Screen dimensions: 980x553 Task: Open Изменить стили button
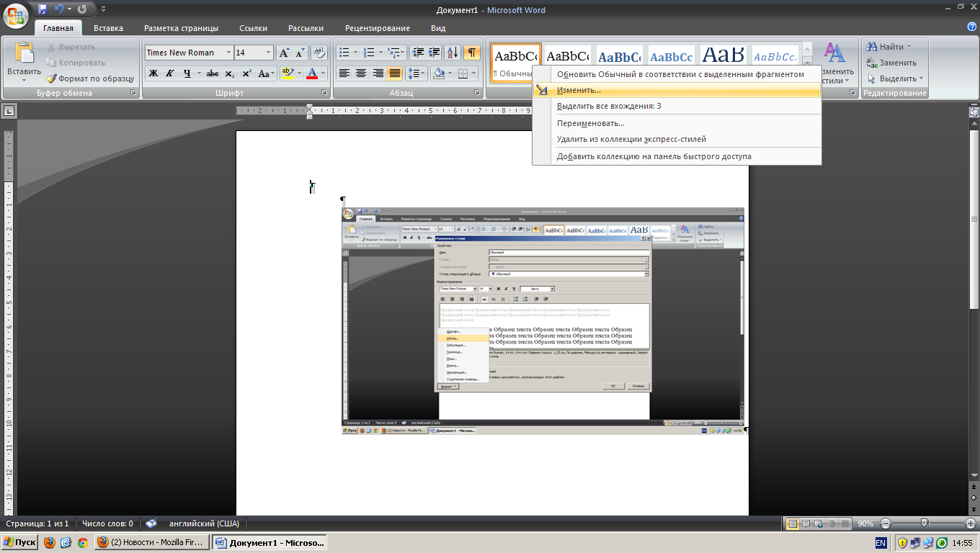(836, 63)
